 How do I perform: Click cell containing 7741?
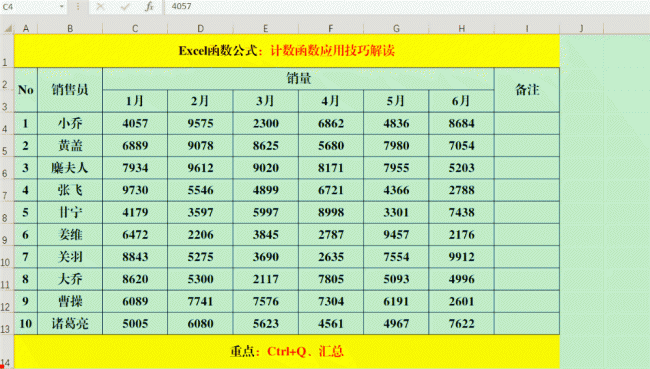[200, 301]
